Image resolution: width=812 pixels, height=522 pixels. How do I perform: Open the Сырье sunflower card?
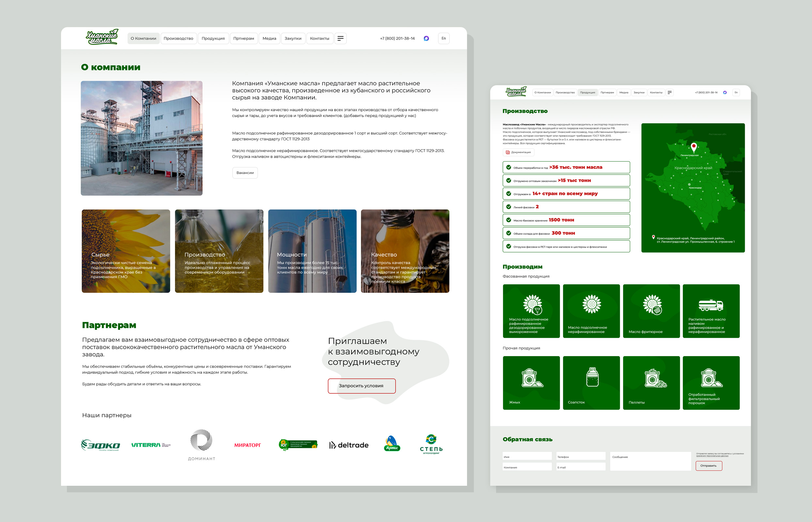pos(126,251)
